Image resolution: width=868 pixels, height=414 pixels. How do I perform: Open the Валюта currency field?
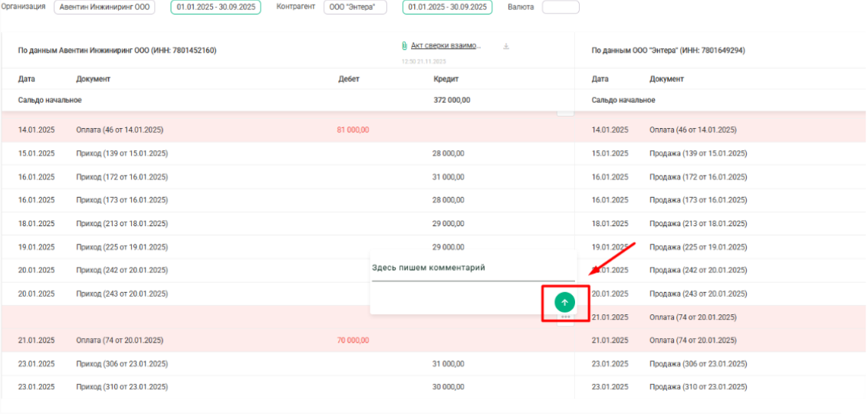point(561,7)
